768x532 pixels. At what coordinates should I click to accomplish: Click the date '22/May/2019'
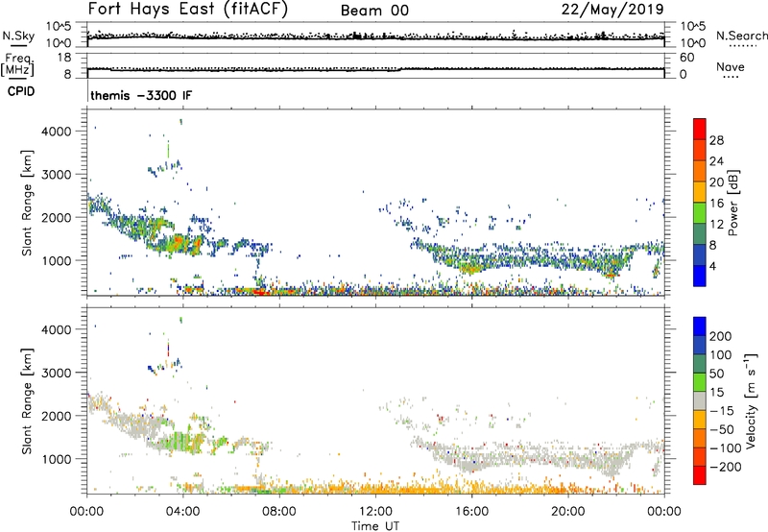tap(612, 9)
